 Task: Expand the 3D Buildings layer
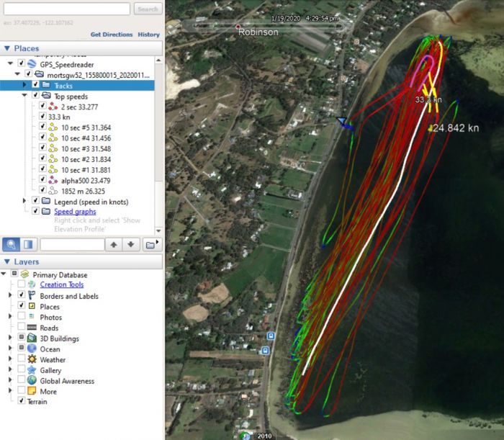(x=10, y=338)
